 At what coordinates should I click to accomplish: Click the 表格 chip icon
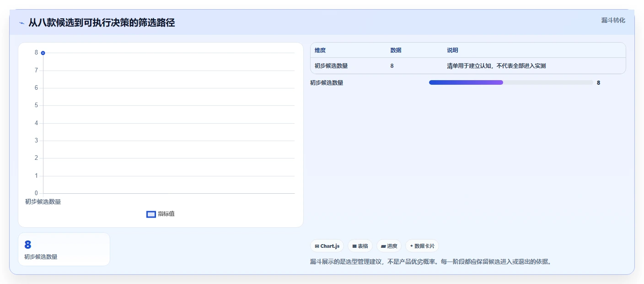pyautogui.click(x=354, y=246)
